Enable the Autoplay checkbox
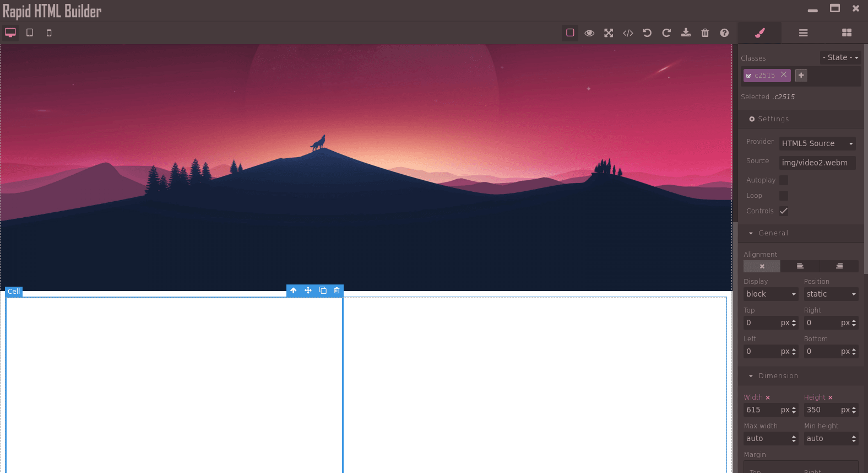Viewport: 868px width, 473px height. [784, 180]
